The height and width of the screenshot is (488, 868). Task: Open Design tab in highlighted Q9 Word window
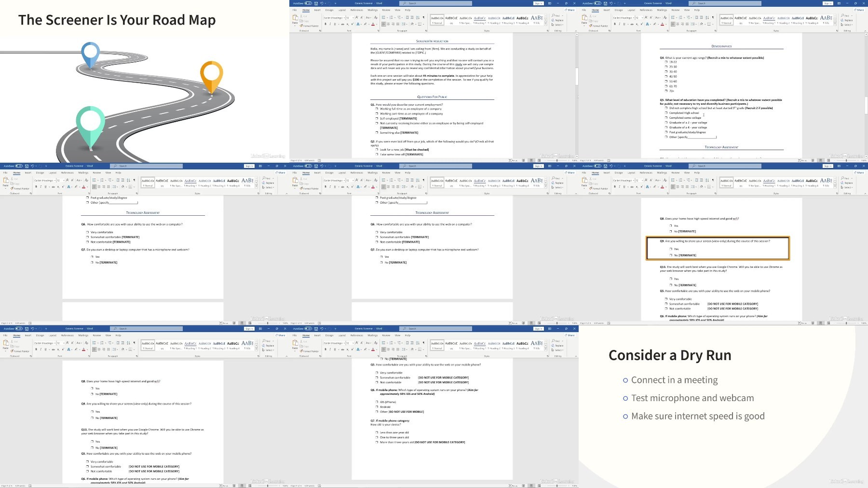pyautogui.click(x=619, y=173)
